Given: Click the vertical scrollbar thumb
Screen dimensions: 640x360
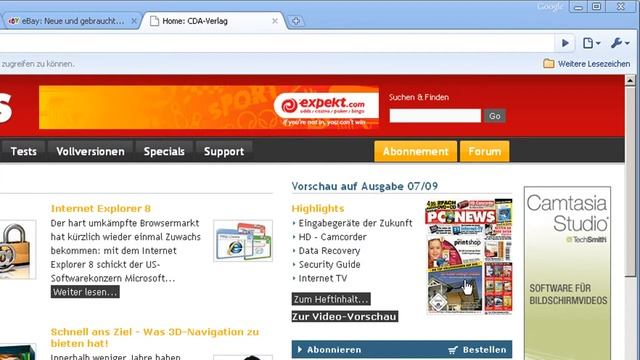Looking at the screenshot, I should [x=630, y=182].
